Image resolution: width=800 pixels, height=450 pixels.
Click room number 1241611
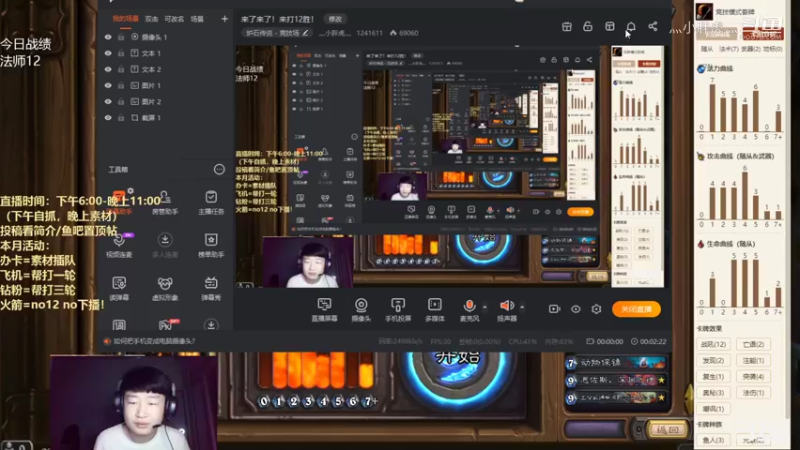[369, 33]
